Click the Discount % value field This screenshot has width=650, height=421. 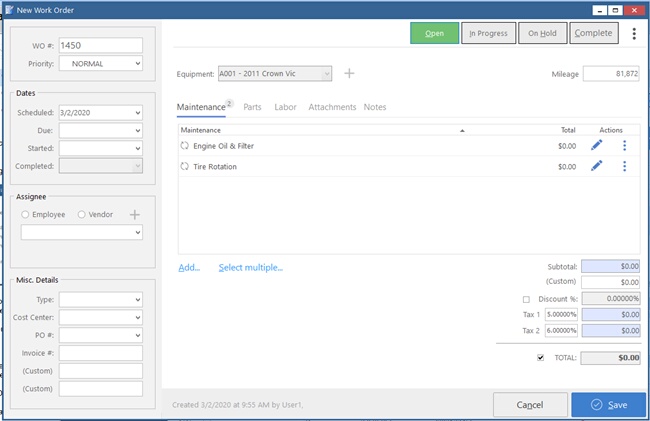pos(611,298)
